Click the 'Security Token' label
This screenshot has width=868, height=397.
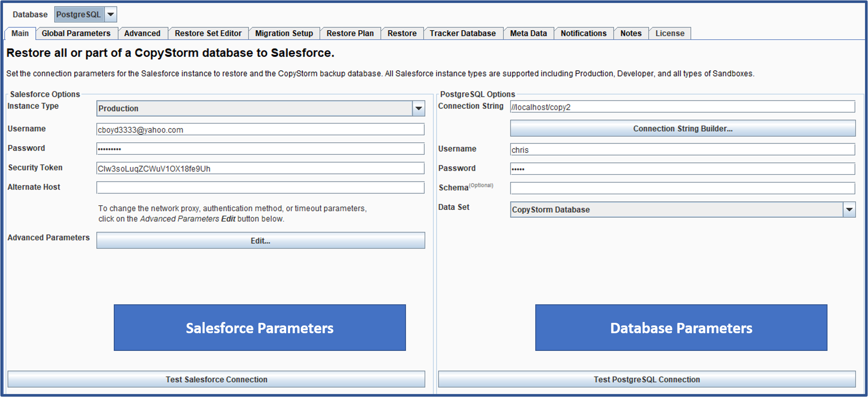point(35,168)
